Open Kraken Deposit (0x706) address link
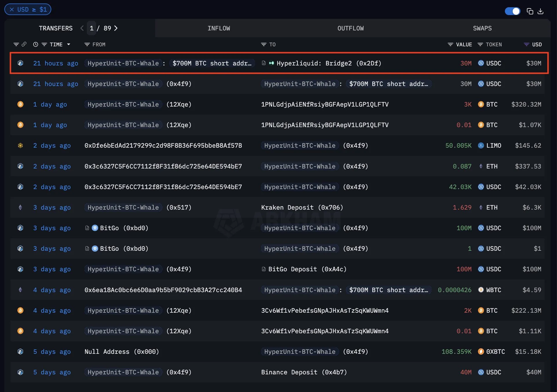The image size is (557, 392). point(302,208)
